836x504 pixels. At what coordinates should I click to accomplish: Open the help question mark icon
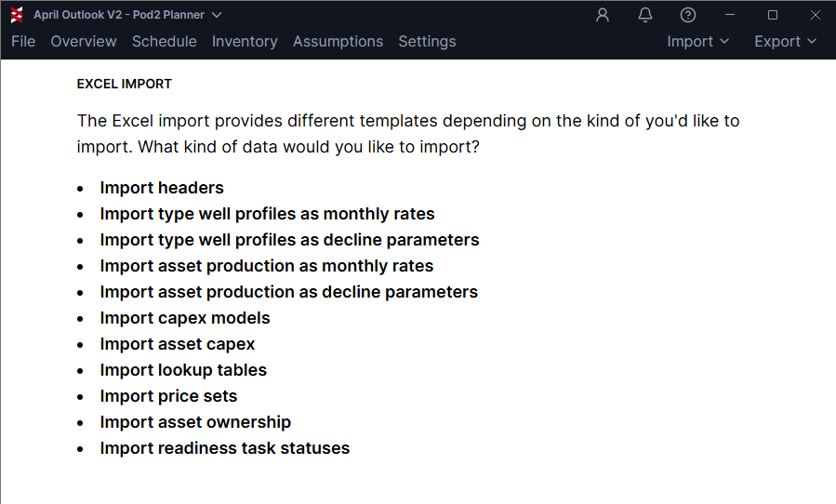click(x=688, y=15)
